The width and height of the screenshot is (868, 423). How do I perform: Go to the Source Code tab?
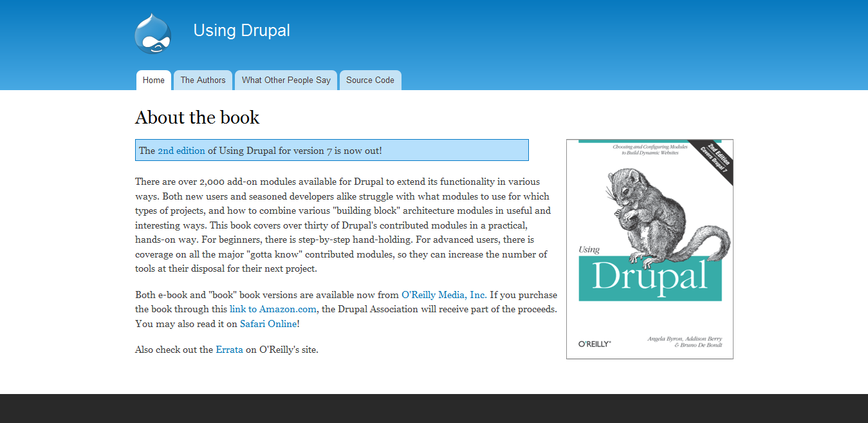(x=370, y=80)
